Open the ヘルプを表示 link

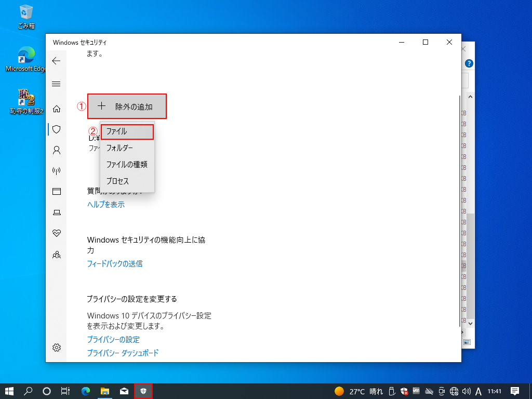pos(106,205)
